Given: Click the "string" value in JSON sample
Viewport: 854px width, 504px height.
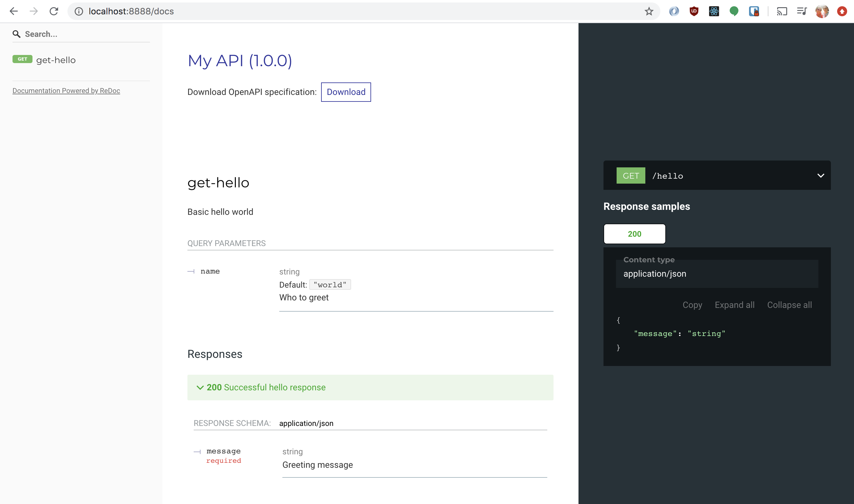Looking at the screenshot, I should (706, 334).
